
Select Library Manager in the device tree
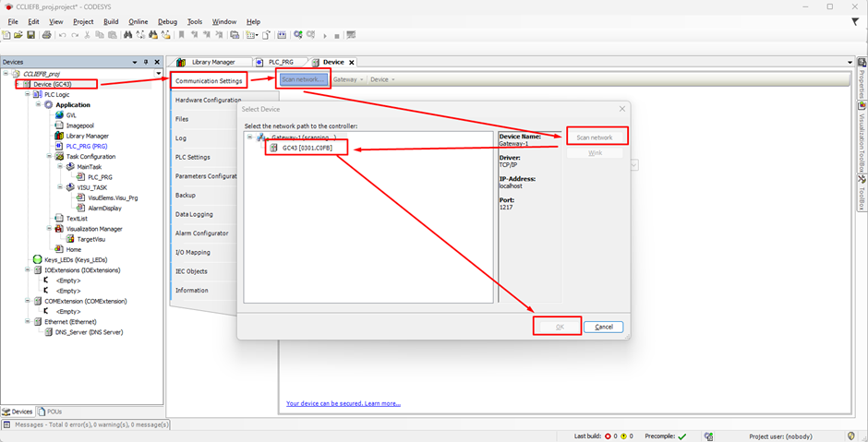click(82, 136)
